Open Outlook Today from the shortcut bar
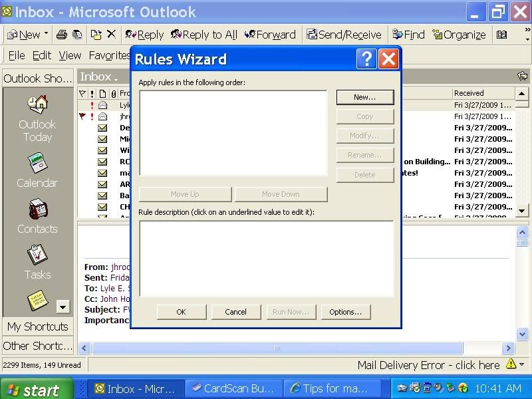The image size is (532, 399). point(37,119)
